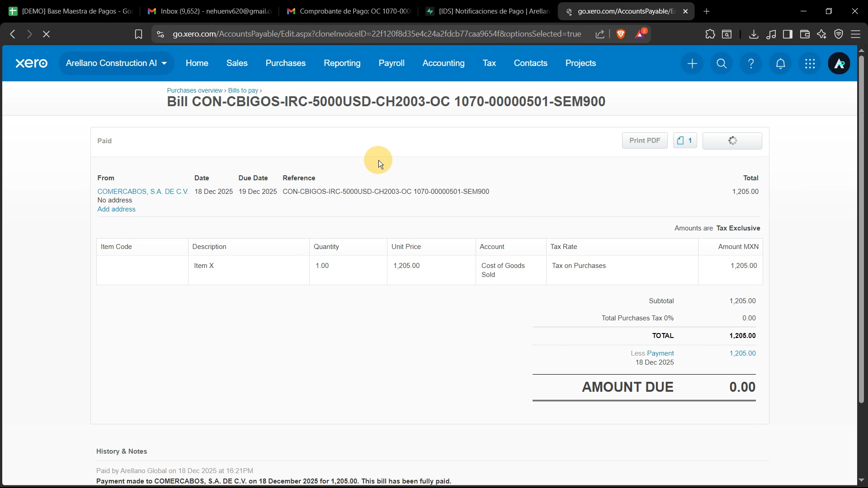This screenshot has width=868, height=488.
Task: Open the Reporting menu
Action: [342, 63]
